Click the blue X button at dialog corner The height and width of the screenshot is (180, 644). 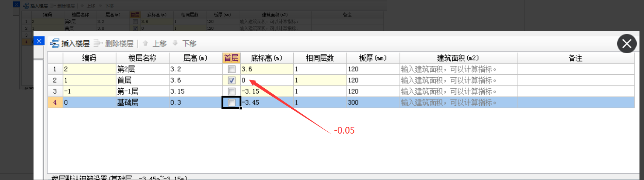(39, 41)
